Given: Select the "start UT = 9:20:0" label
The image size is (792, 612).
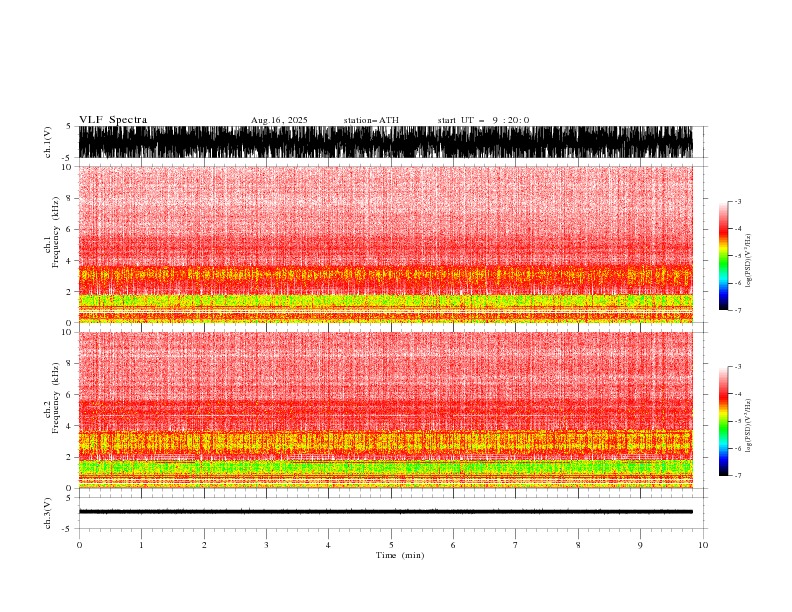Looking at the screenshot, I should (x=483, y=120).
